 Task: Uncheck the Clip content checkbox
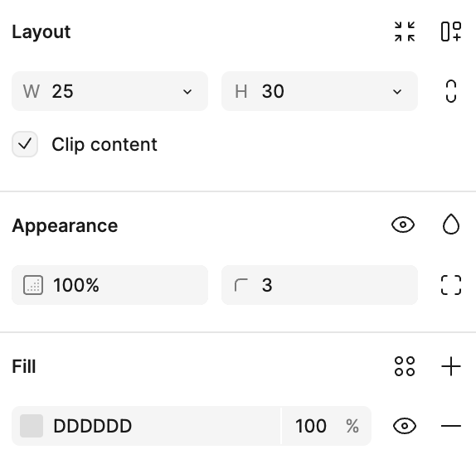coord(25,144)
